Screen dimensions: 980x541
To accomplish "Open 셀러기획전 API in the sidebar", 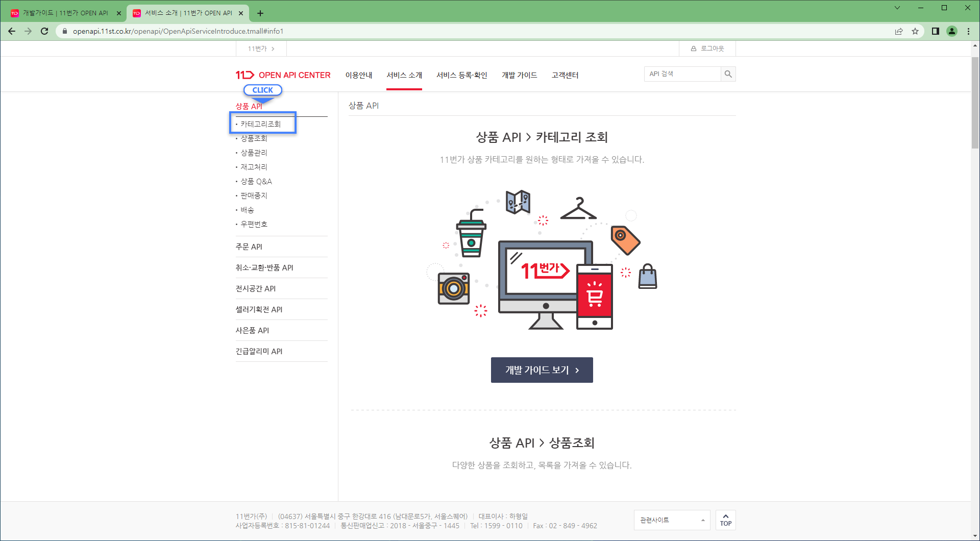I will click(x=259, y=309).
